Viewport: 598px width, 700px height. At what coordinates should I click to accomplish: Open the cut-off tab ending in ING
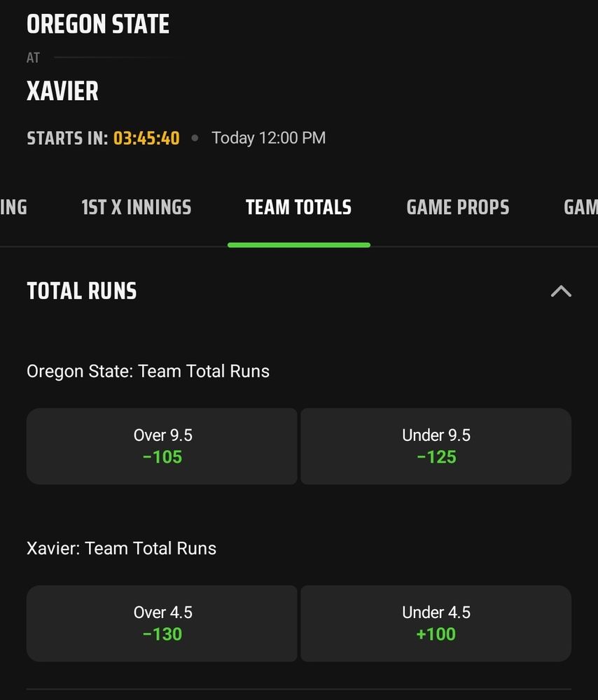coord(13,207)
